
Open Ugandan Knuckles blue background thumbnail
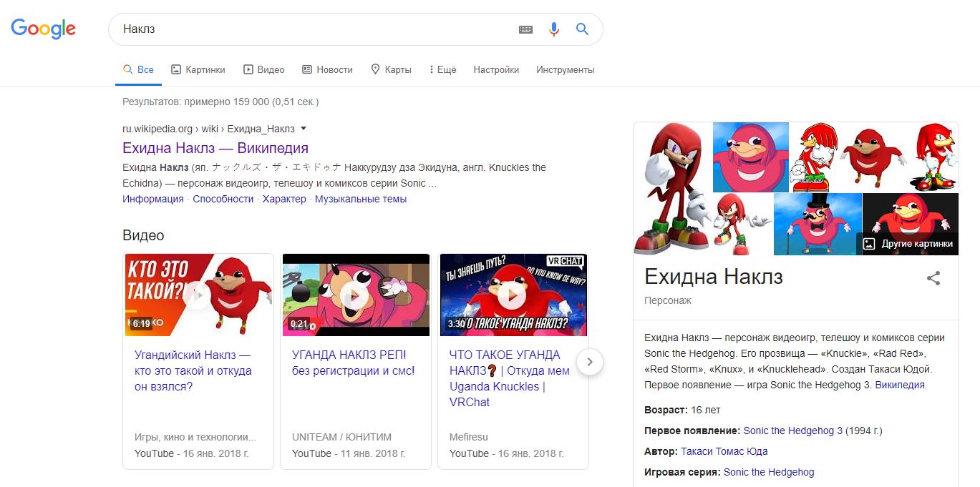(x=751, y=157)
